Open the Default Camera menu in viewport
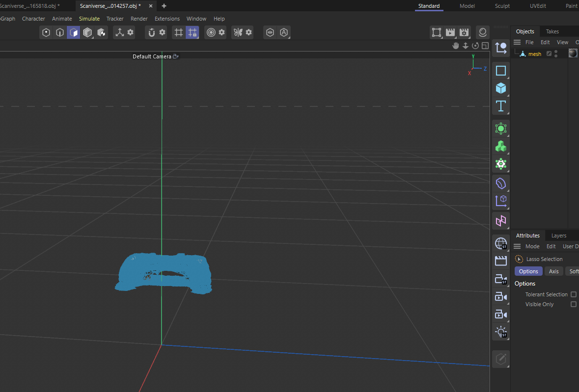579x392 pixels. (152, 56)
